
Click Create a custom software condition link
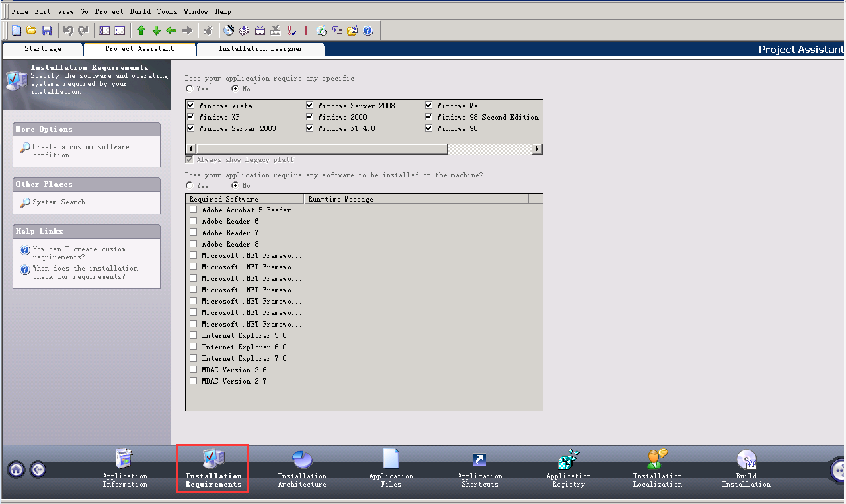pyautogui.click(x=81, y=151)
